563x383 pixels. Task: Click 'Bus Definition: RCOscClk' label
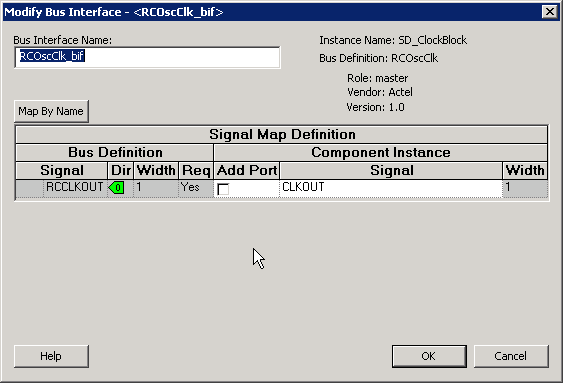pos(379,58)
